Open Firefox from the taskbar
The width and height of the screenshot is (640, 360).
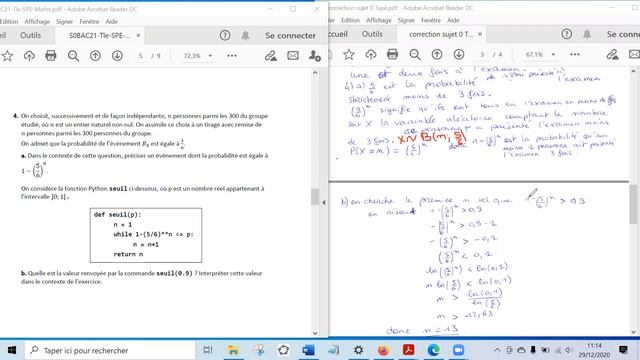pos(383,350)
